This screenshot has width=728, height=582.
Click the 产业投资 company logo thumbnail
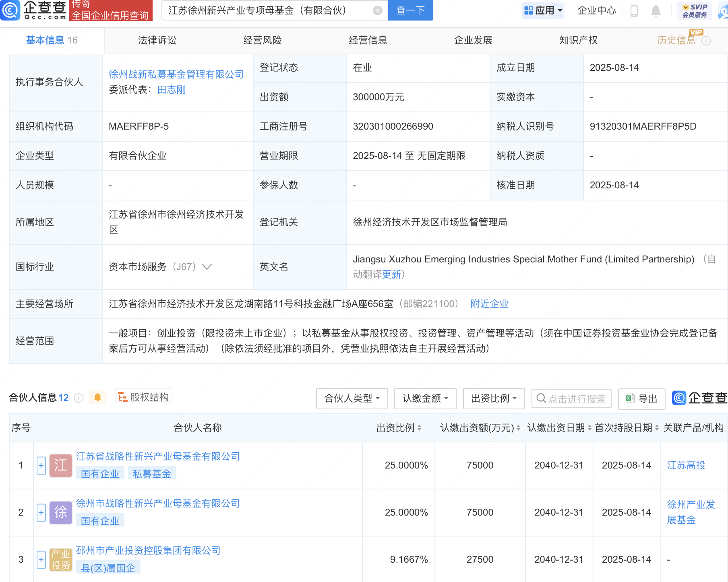click(60, 559)
